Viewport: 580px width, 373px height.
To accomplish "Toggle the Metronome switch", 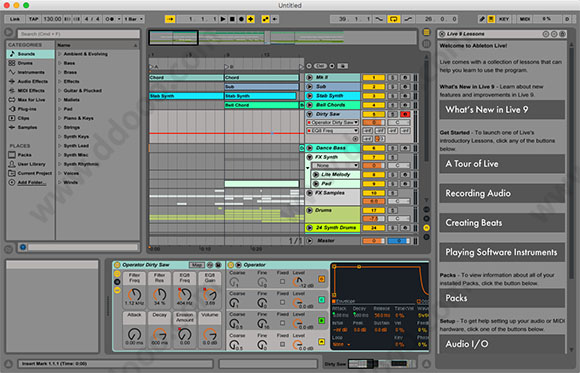I will [109, 19].
